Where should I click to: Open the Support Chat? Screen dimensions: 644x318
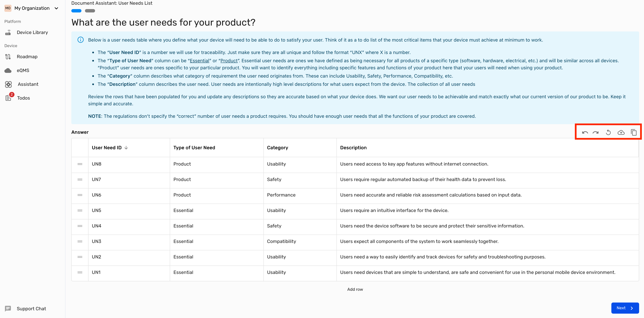tap(31, 309)
